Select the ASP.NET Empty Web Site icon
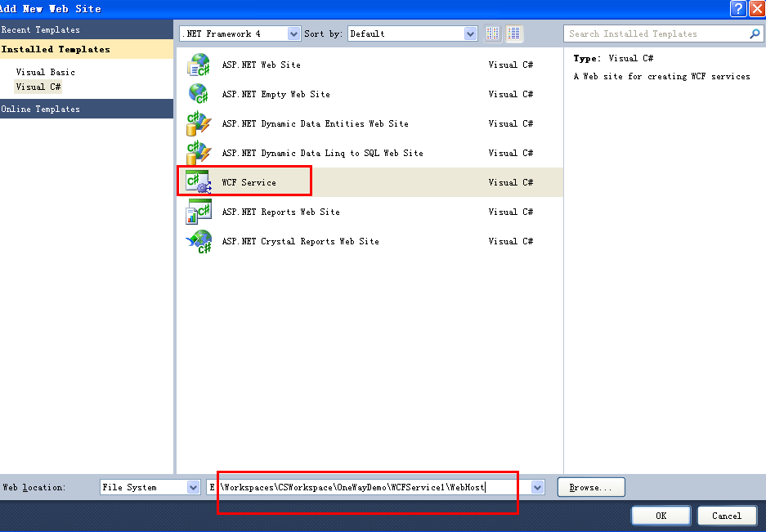This screenshot has width=766, height=532. (199, 94)
